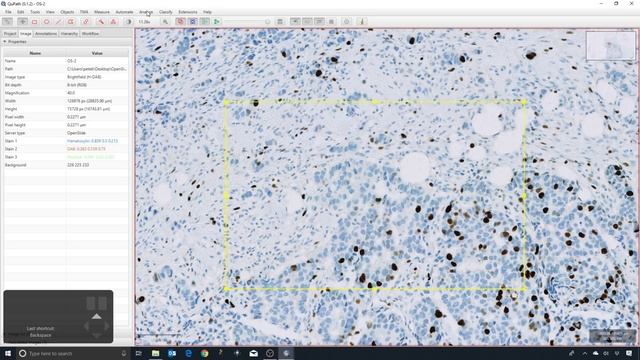Open the View menu

(50, 12)
